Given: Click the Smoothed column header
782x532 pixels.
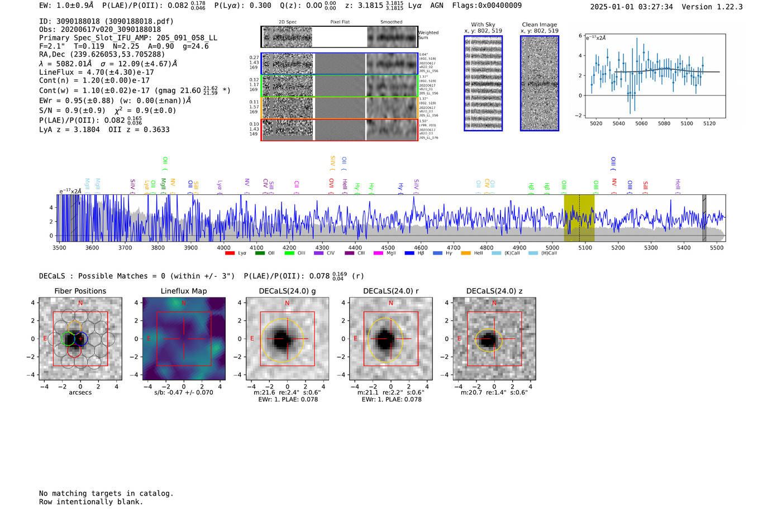Looking at the screenshot, I should point(392,22).
